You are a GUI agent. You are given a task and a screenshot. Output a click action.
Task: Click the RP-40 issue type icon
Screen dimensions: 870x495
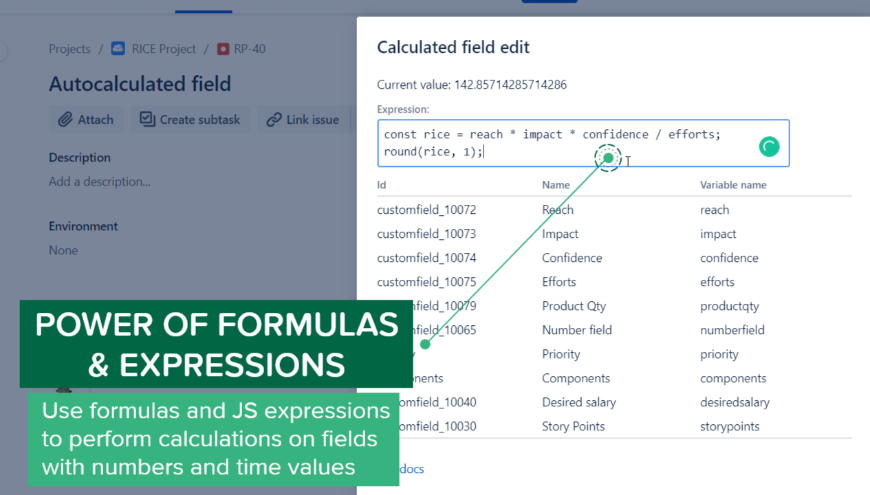coord(223,49)
